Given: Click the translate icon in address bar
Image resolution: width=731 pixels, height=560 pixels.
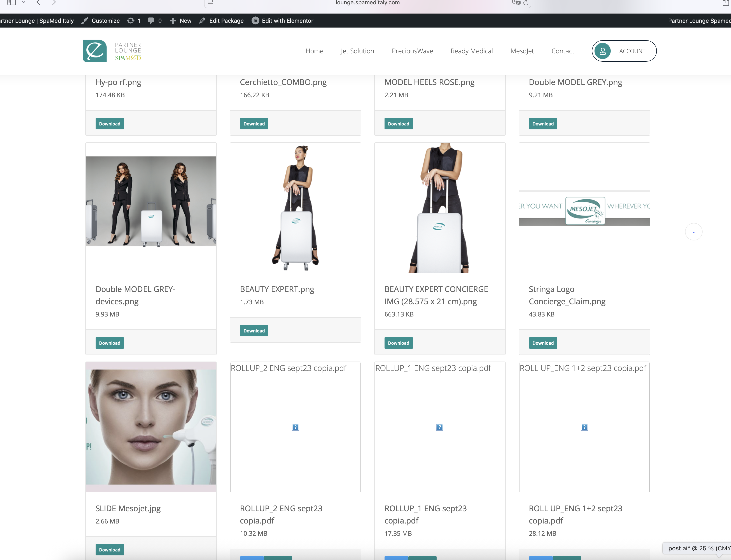Looking at the screenshot, I should click(x=516, y=3).
